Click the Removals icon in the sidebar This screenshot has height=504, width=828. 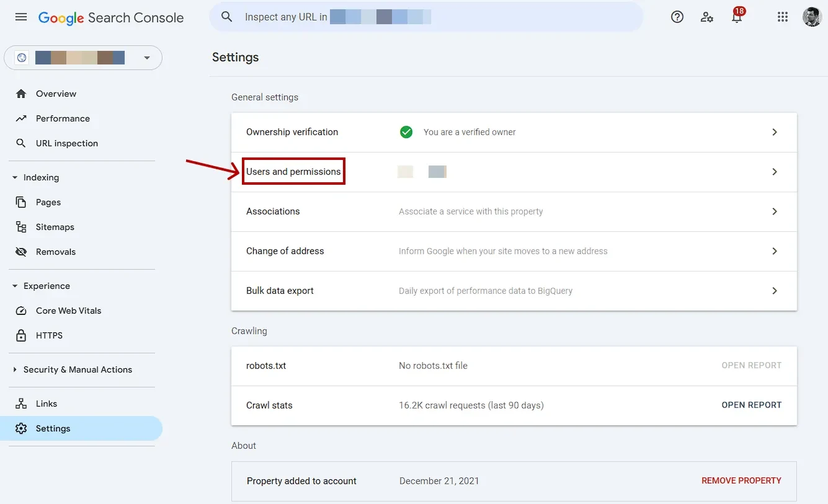coord(20,252)
